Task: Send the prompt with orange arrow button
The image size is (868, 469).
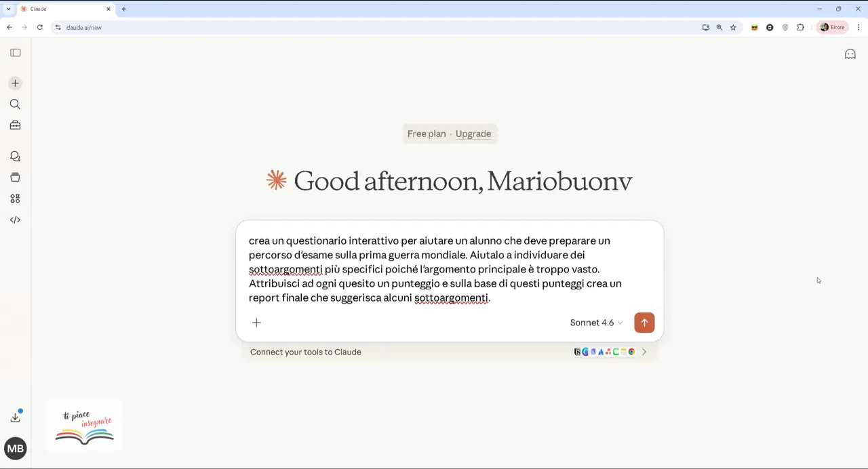Action: click(644, 323)
